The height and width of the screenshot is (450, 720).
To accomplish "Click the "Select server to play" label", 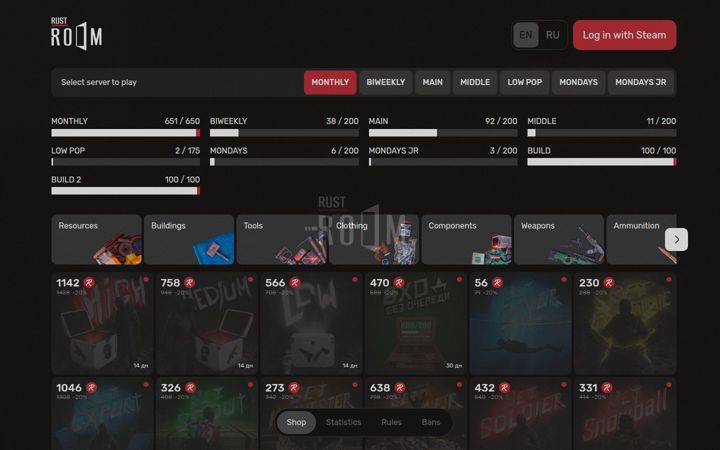I will tap(99, 82).
